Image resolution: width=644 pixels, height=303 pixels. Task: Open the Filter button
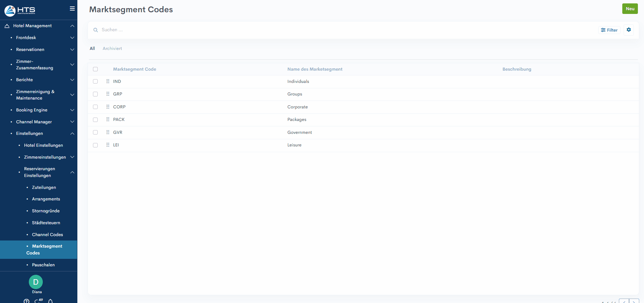[x=609, y=30]
